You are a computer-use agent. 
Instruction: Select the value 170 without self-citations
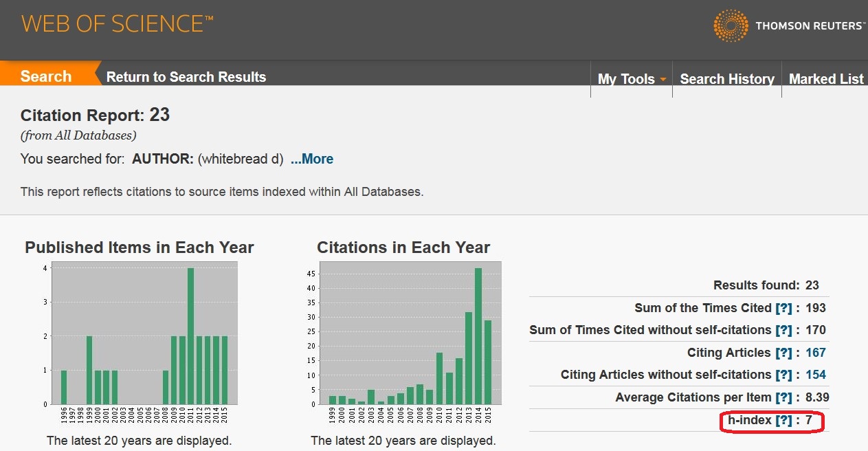point(816,330)
